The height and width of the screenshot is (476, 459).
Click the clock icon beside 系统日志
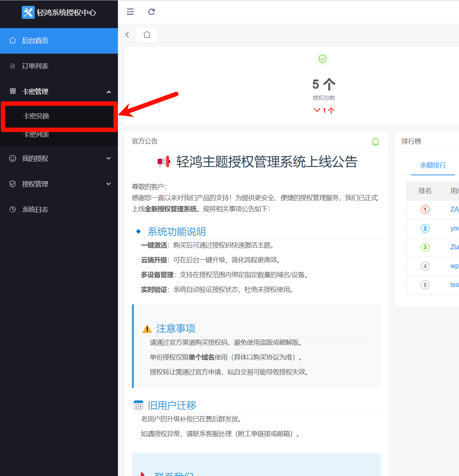[13, 209]
